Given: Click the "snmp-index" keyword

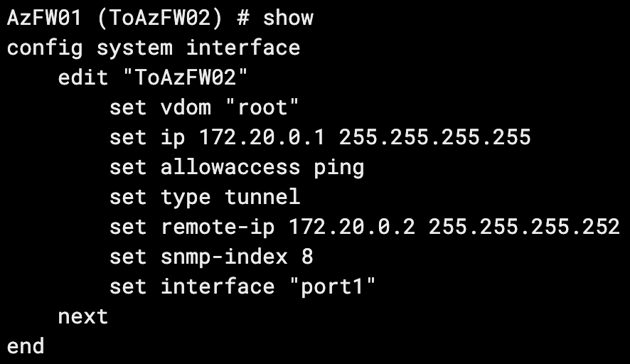Looking at the screenshot, I should 224,257.
